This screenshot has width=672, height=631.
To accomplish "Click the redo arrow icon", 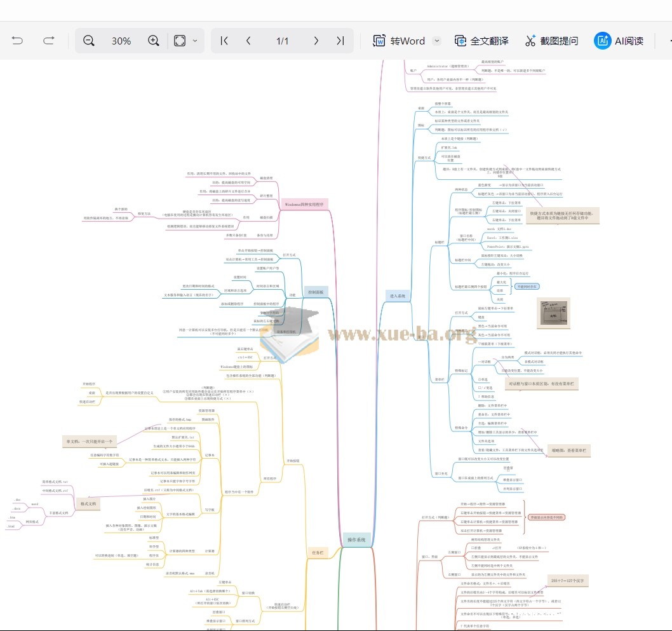I will pos(49,41).
